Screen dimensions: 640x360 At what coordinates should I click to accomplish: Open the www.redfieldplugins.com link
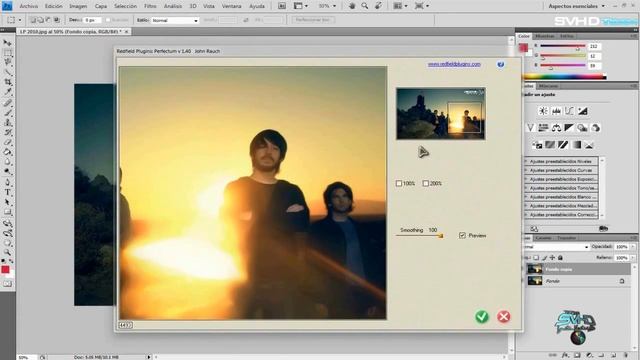point(454,64)
